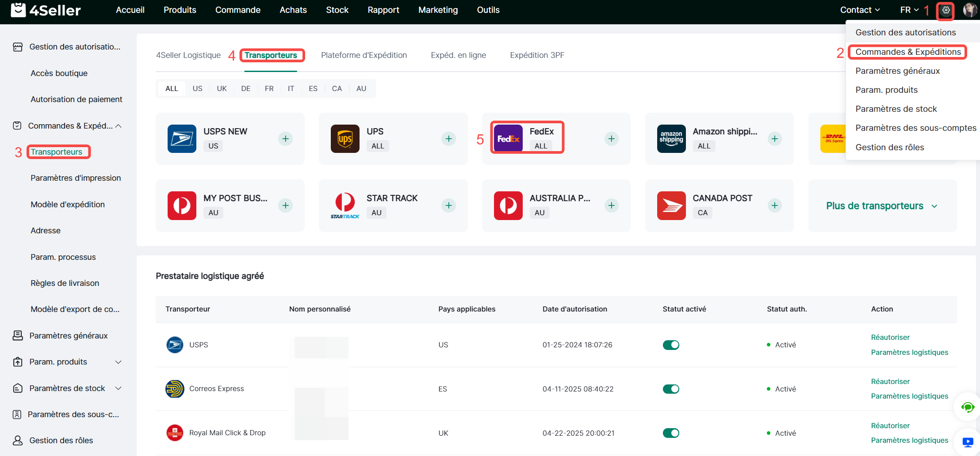Click the settings gear icon in top bar
This screenshot has height=456, width=980.
click(946, 10)
